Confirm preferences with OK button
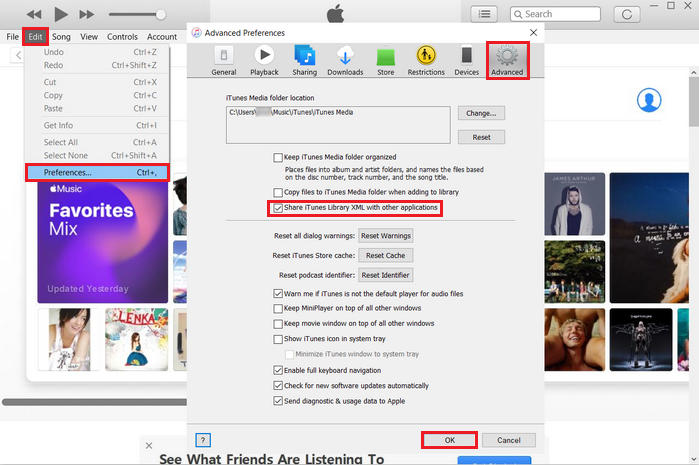This screenshot has height=465, width=699. (x=449, y=440)
